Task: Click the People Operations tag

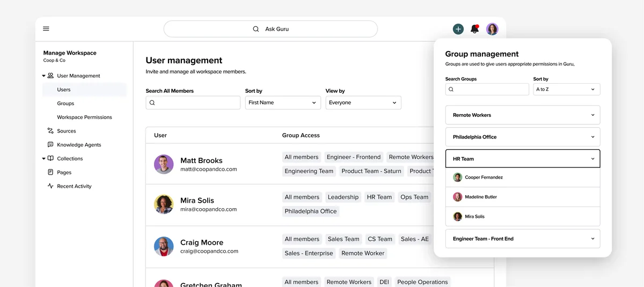Action: [423, 282]
